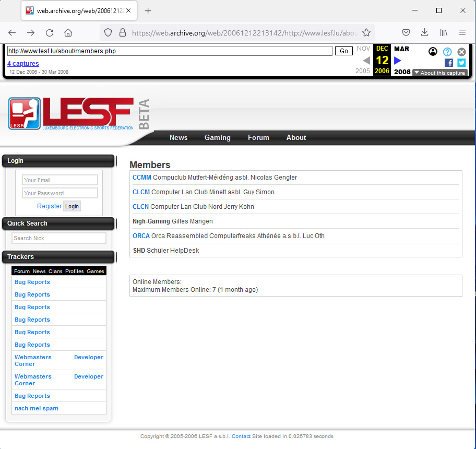Open the About menu item
476x449 pixels.
click(x=296, y=137)
